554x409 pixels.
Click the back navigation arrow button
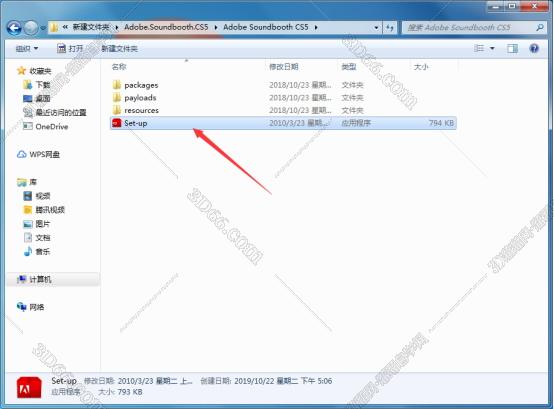(14, 28)
